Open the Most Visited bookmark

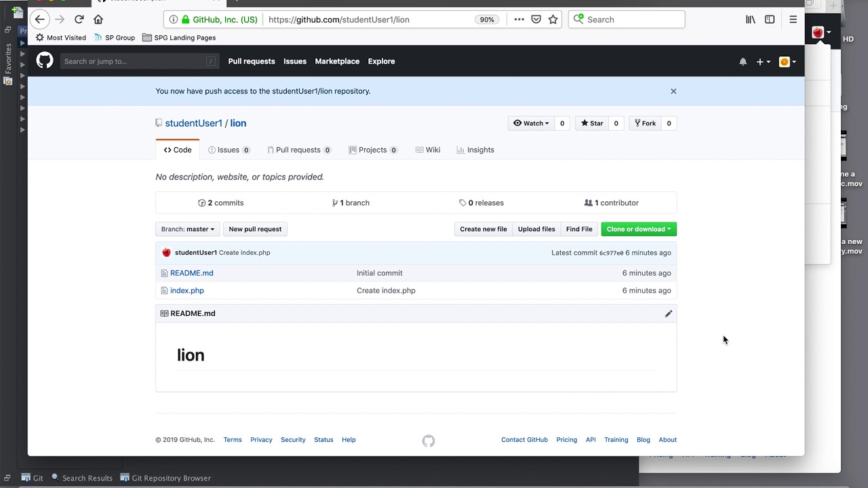tap(60, 38)
